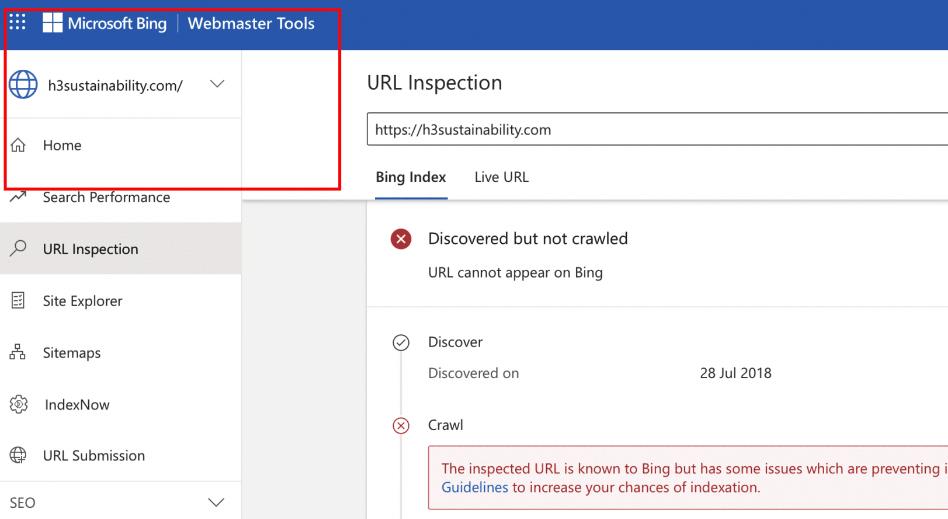948x519 pixels.
Task: Click the Discover step checkmark icon
Action: pos(401,342)
